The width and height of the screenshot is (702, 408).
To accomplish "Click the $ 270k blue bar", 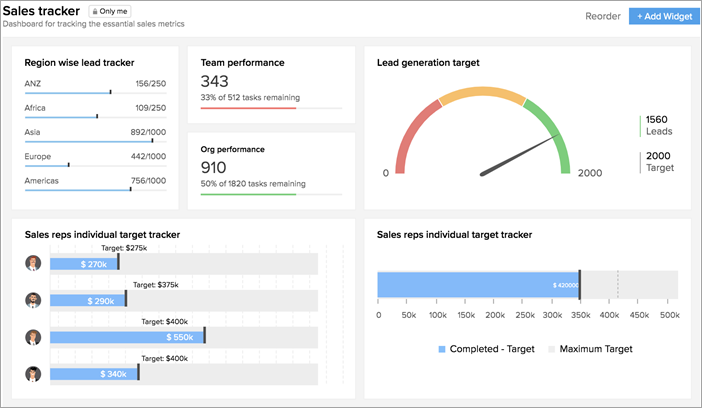I will click(84, 264).
